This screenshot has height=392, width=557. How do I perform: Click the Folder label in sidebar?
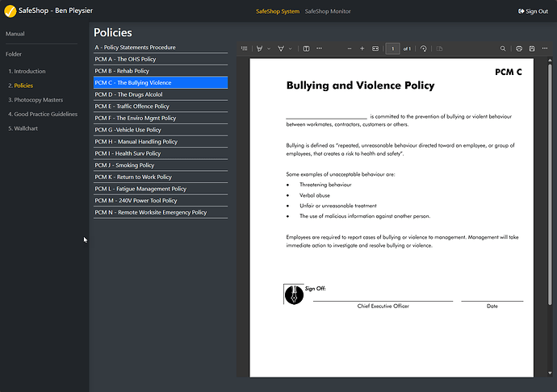coord(14,54)
